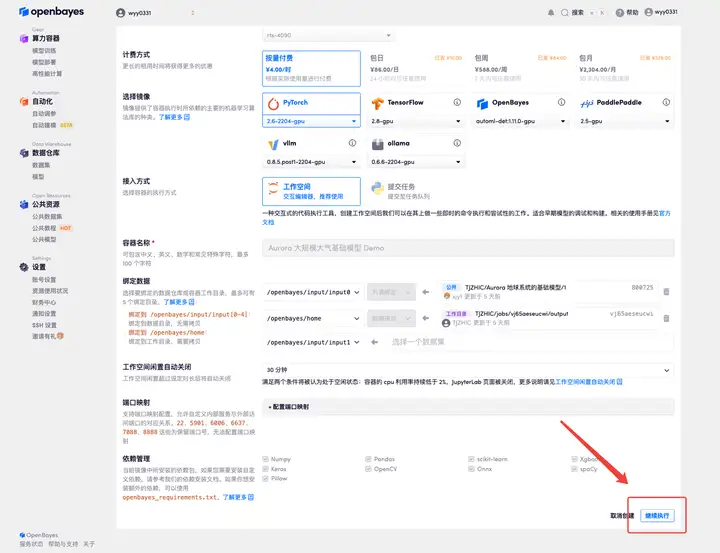
Task: Select the PaddlePaddle image logo
Action: coord(586,103)
